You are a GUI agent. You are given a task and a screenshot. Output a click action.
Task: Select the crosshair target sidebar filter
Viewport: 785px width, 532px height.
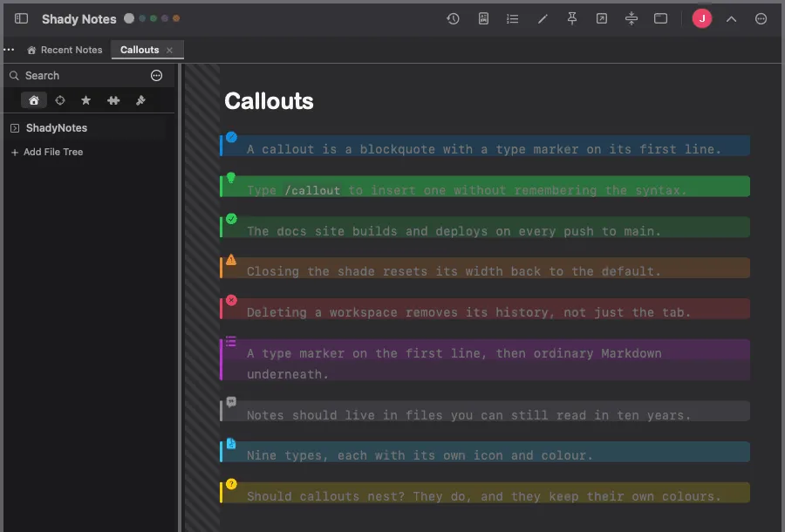(60, 100)
